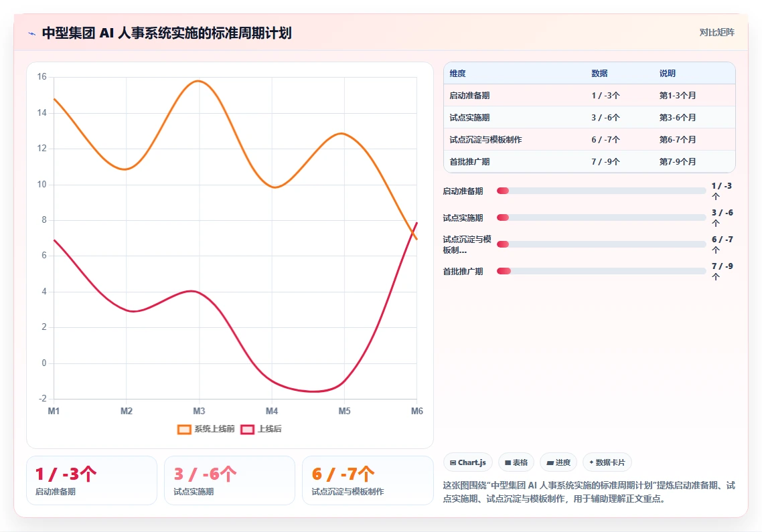Viewport: 762px width, 532px height.
Task: Click the 首批推广期 progress bar
Action: point(601,271)
